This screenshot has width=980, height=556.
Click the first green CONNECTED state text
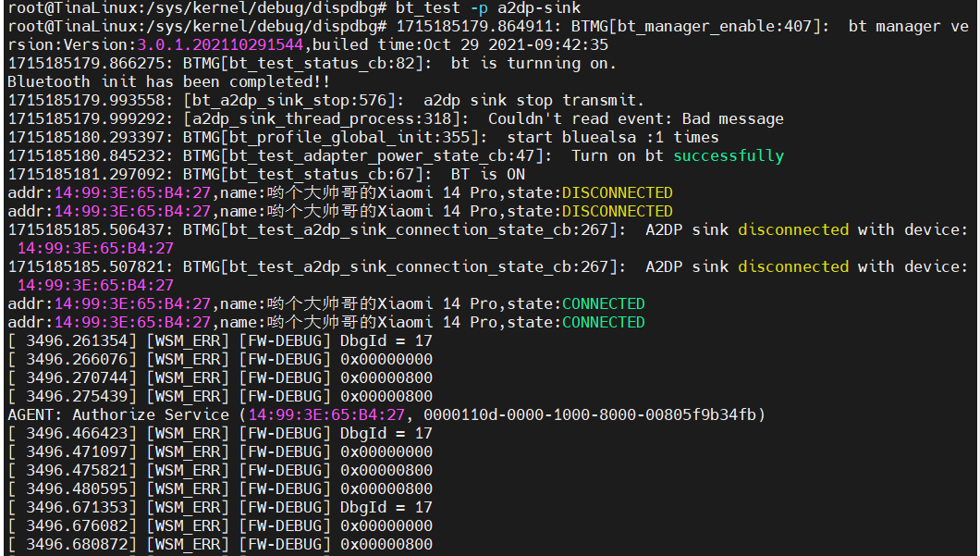[604, 304]
